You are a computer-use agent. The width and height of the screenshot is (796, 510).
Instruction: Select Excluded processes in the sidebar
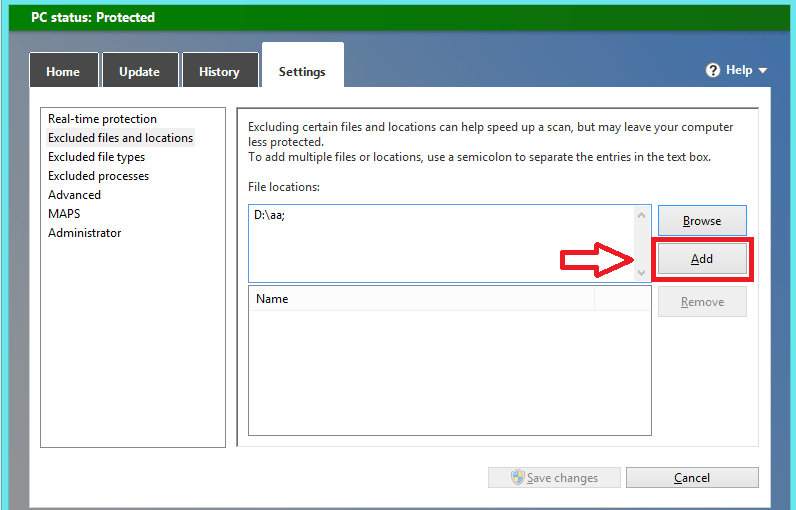click(x=98, y=176)
